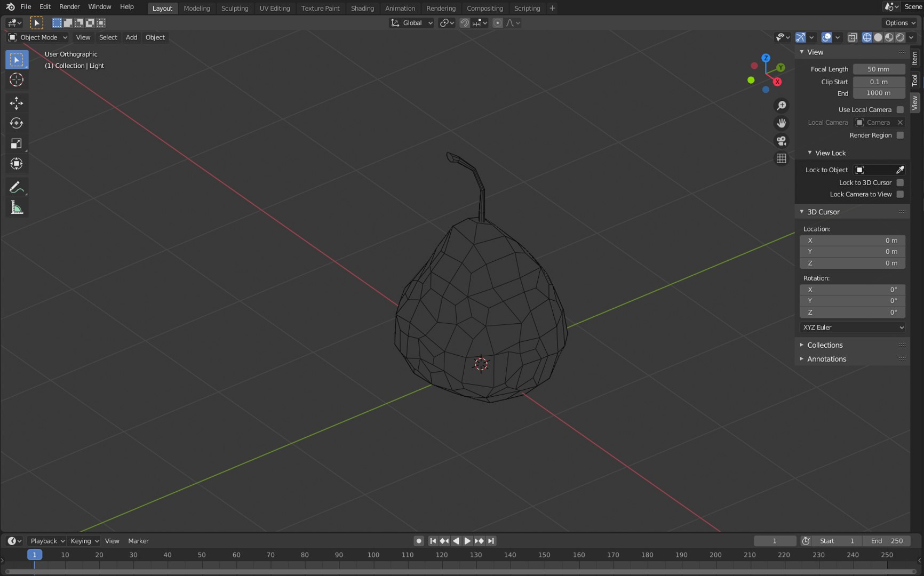Open the Keying dropdown in timeline
Image resolution: width=924 pixels, height=576 pixels.
pyautogui.click(x=84, y=541)
